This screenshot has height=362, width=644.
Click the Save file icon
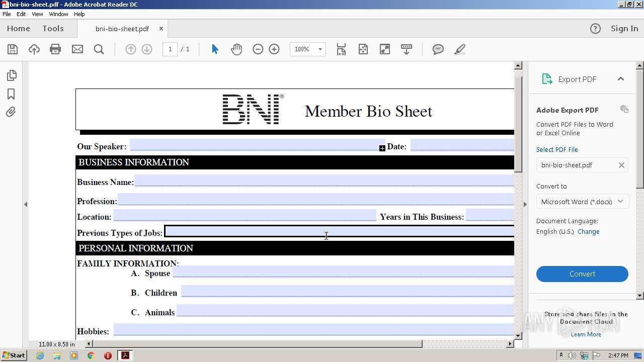click(x=13, y=49)
